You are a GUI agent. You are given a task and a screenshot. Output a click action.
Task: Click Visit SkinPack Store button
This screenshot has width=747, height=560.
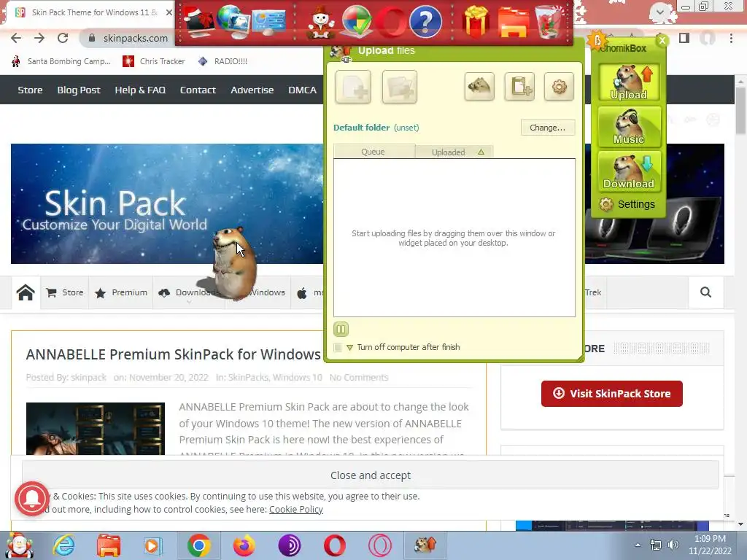pos(612,394)
